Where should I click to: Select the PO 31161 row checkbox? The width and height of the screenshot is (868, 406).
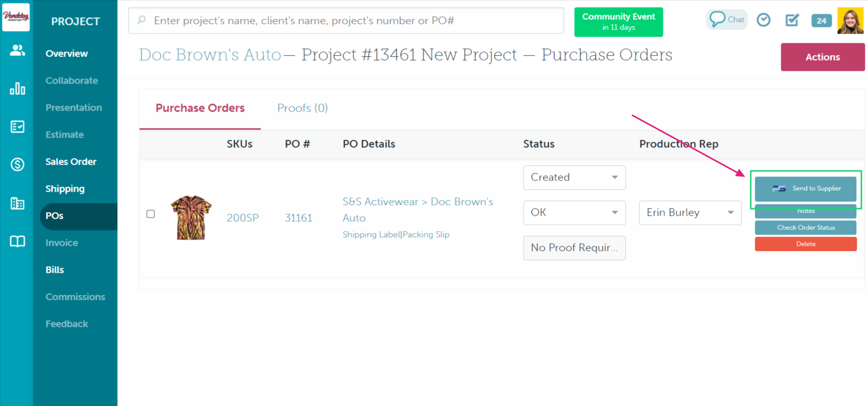[150, 214]
